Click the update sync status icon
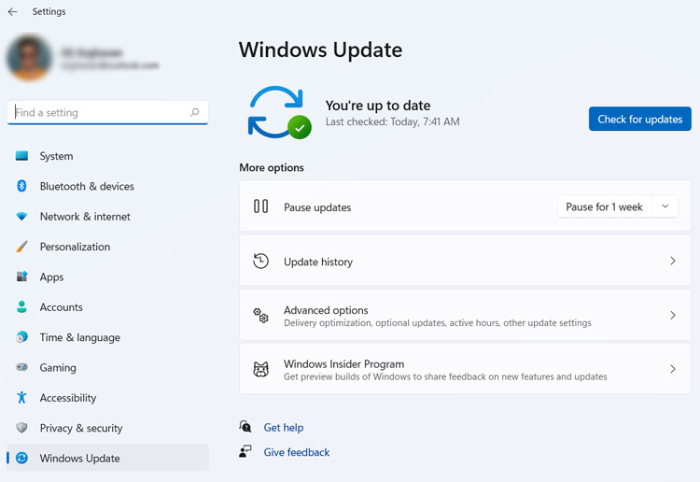The height and width of the screenshot is (482, 700). click(x=279, y=112)
